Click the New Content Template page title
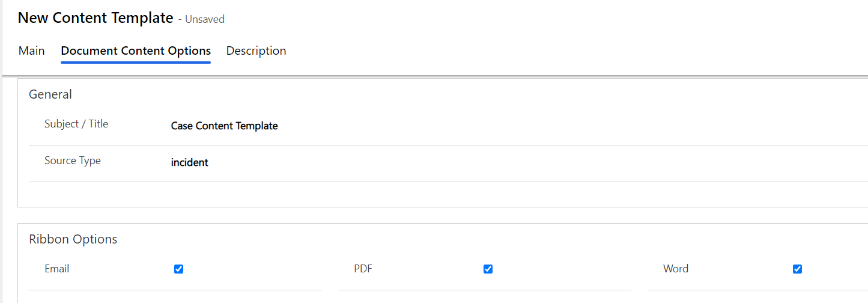This screenshot has height=303, width=868. coord(96,18)
